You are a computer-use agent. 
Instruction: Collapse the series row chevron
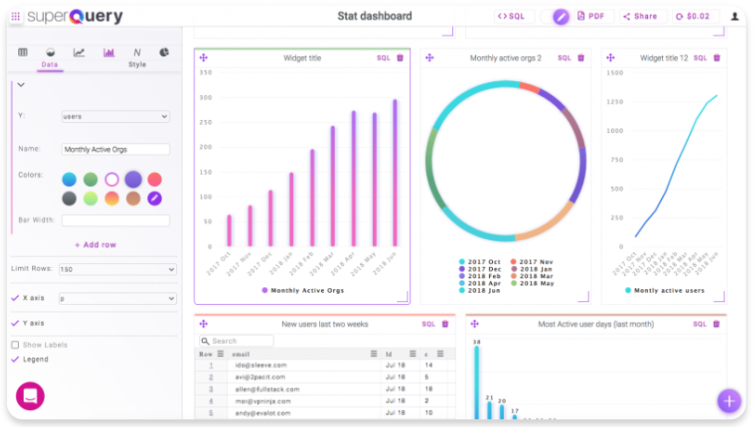click(x=21, y=85)
